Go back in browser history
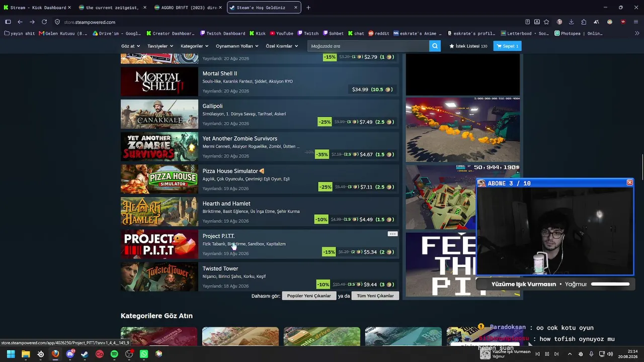The height and width of the screenshot is (362, 644). pyautogui.click(x=20, y=22)
